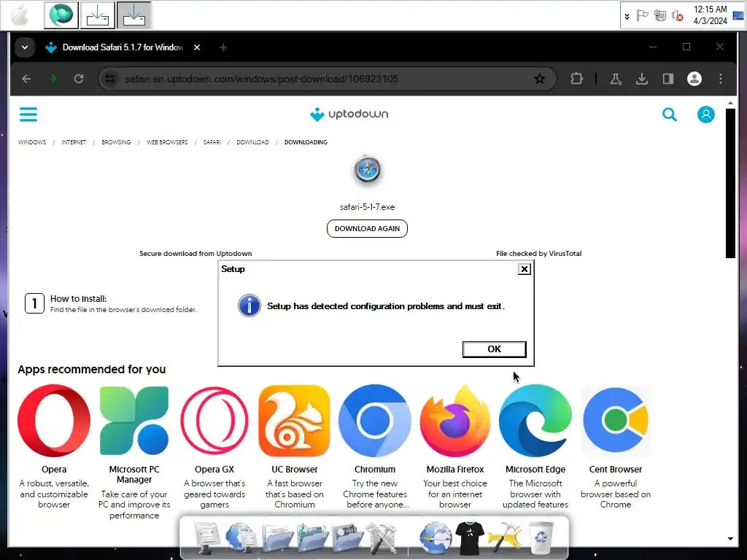The height and width of the screenshot is (560, 747).
Task: Close the Setup dialog with the X
Action: click(524, 269)
